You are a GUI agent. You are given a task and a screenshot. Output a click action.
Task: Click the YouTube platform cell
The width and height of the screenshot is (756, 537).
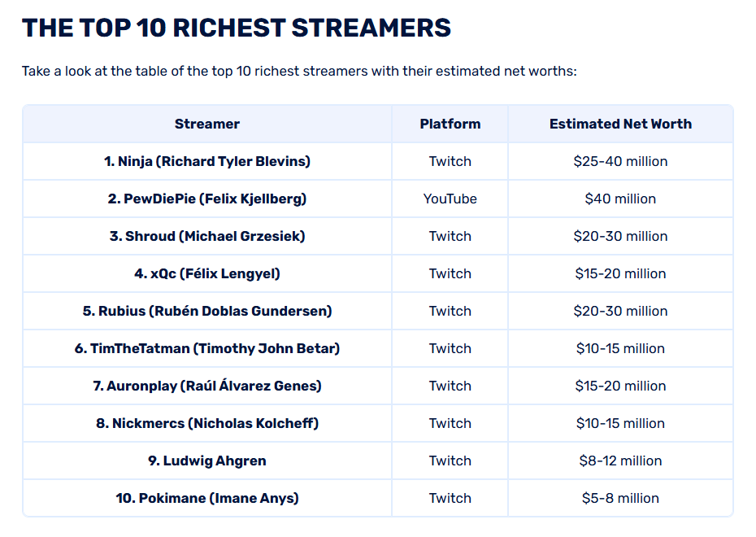[450, 199]
